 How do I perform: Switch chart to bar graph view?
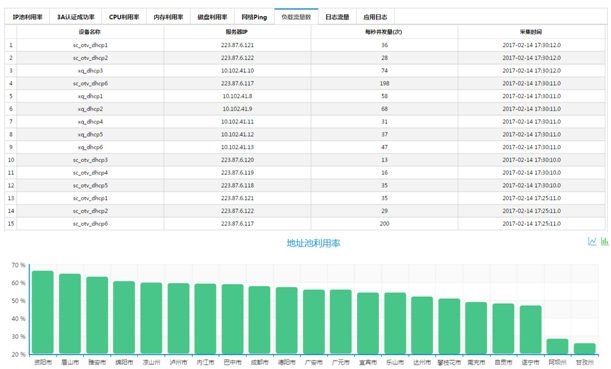[604, 242]
